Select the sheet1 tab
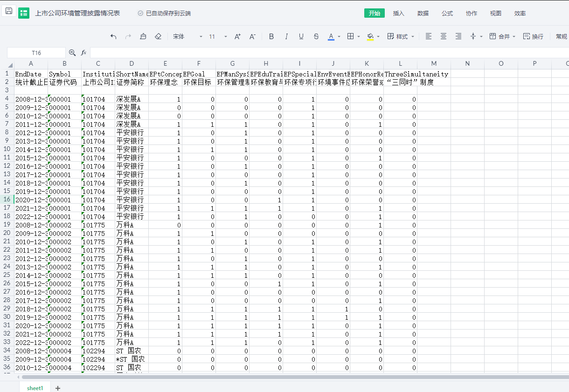 (35, 388)
